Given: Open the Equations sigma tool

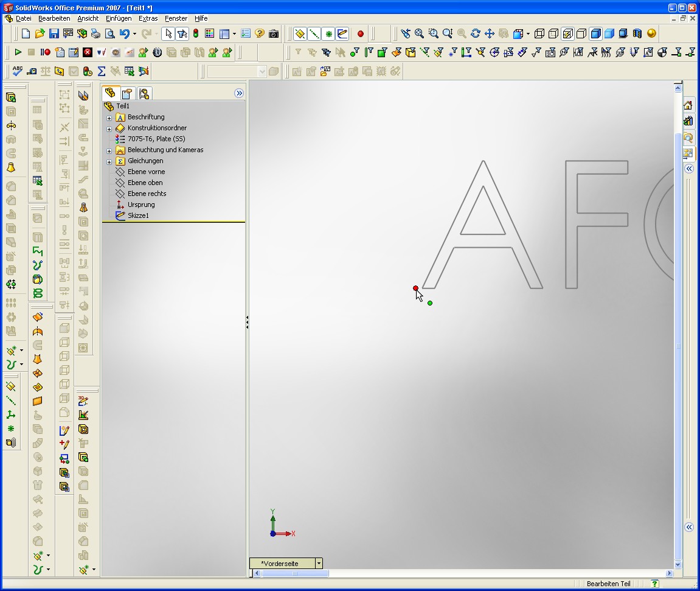Looking at the screenshot, I should (102, 71).
